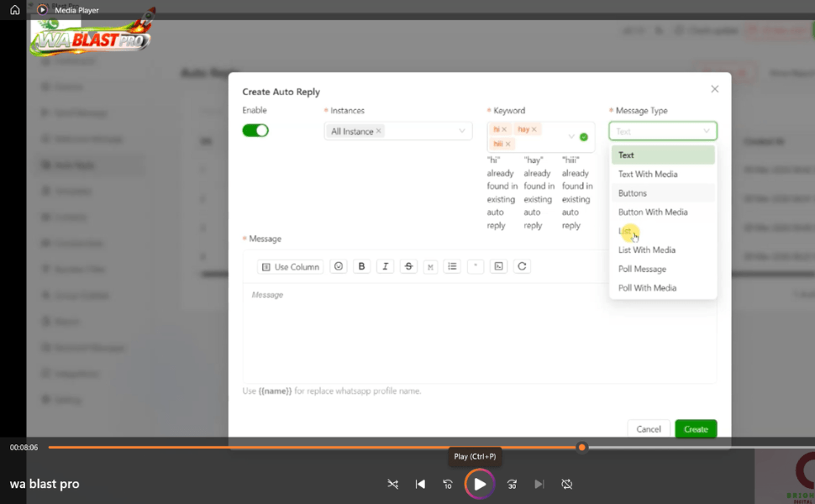Insert bulleted list in message editor
The width and height of the screenshot is (815, 504).
(452, 266)
